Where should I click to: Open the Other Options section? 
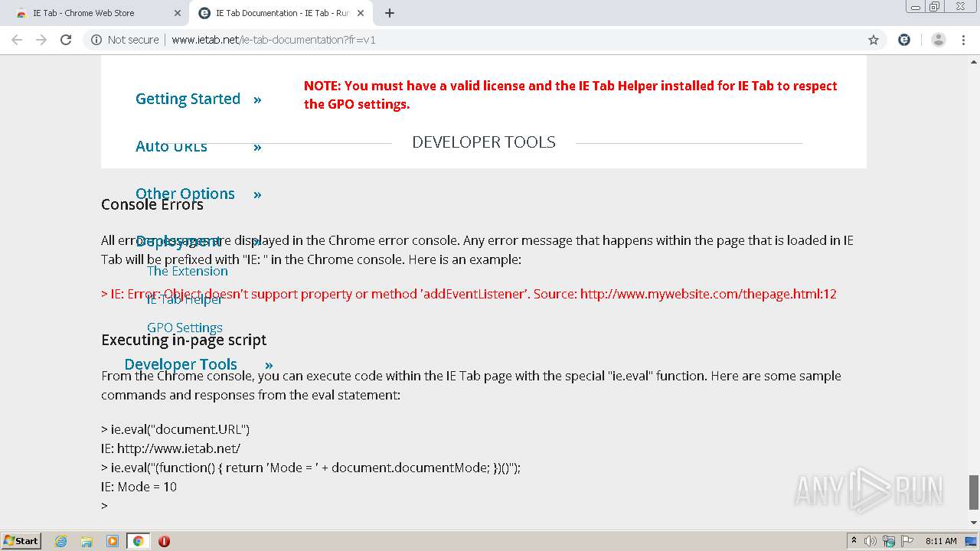(185, 194)
